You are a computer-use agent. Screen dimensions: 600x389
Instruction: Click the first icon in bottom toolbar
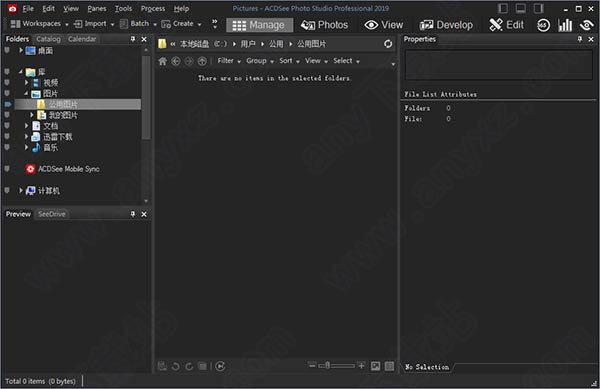(162, 366)
